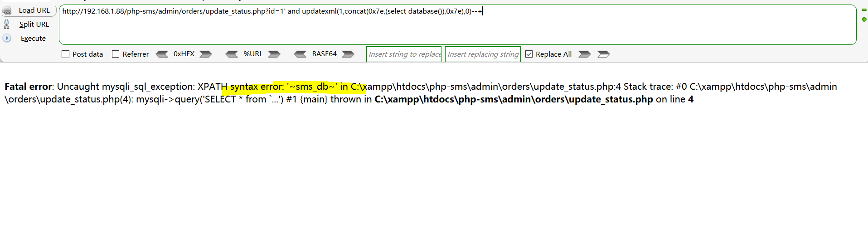Click the right arrow beside BASE64
The width and height of the screenshot is (868, 233).
tap(348, 54)
